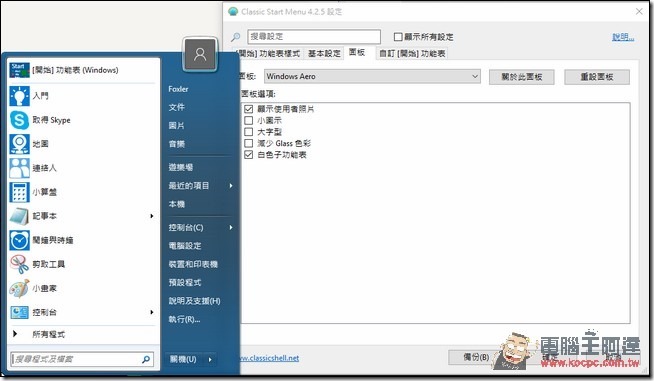
Task: Enable the 大字型 checkbox
Action: 249,132
